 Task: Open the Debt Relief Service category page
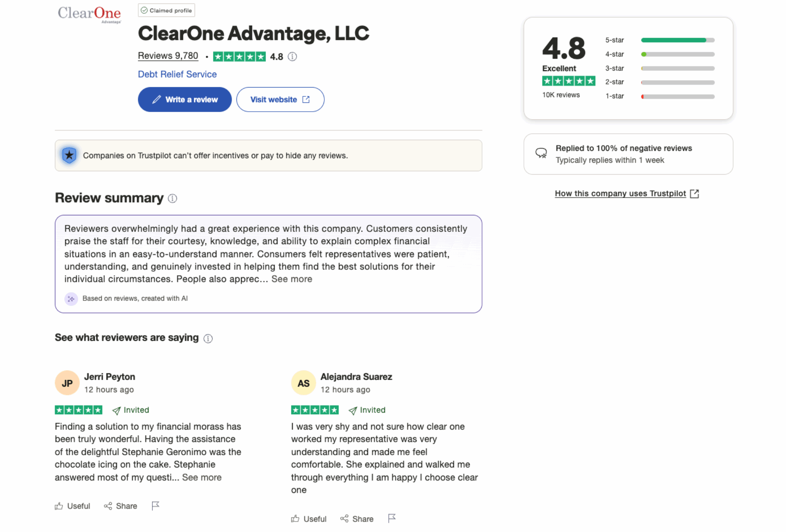(x=177, y=74)
